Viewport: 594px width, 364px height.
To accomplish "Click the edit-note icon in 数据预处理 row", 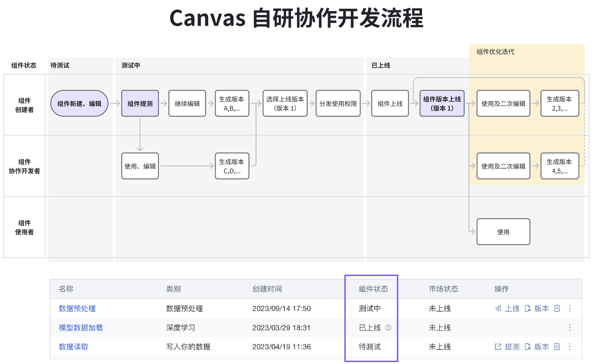I will pos(557,308).
